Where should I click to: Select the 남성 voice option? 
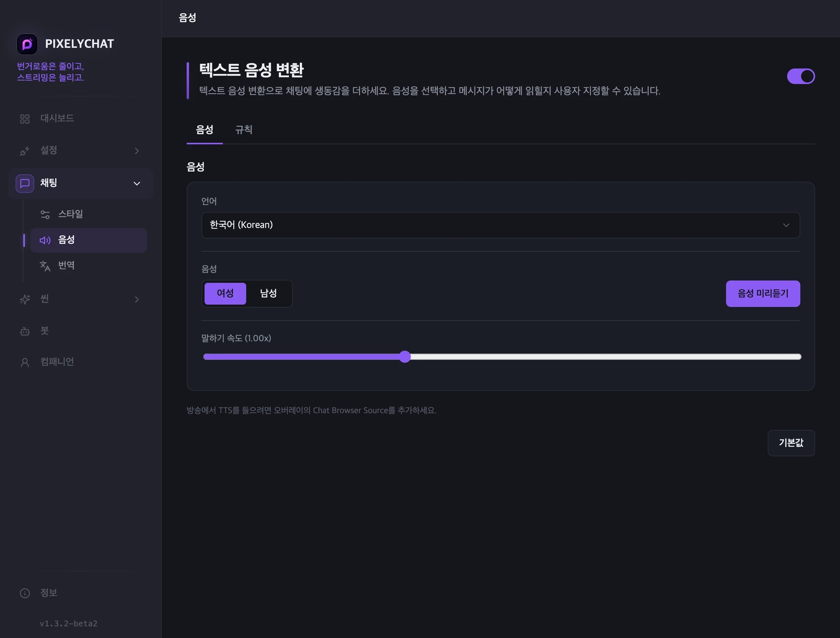point(268,293)
